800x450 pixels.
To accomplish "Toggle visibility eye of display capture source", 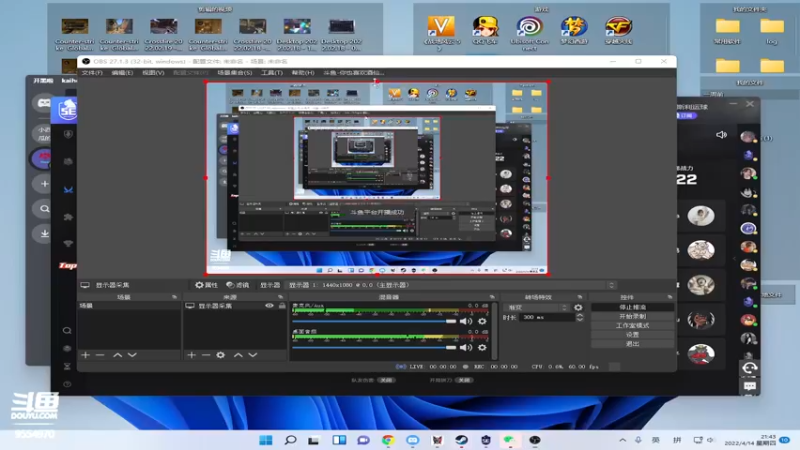I will [x=269, y=306].
